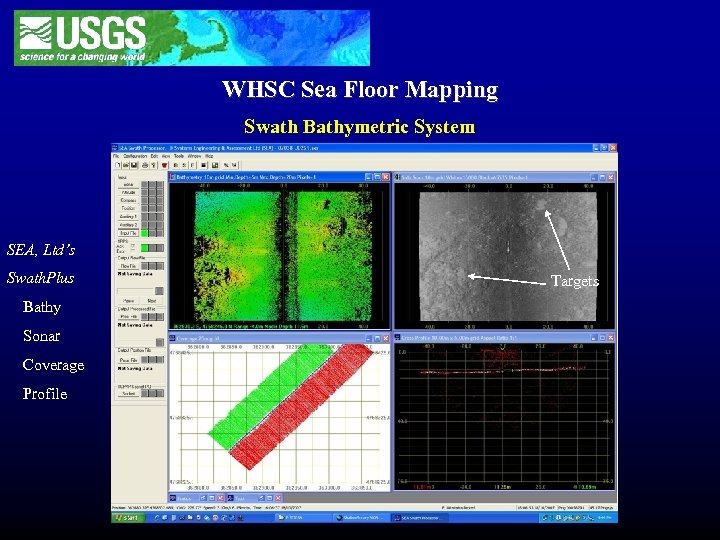Click the Raw File output button
The width and height of the screenshot is (720, 540).
(x=128, y=266)
